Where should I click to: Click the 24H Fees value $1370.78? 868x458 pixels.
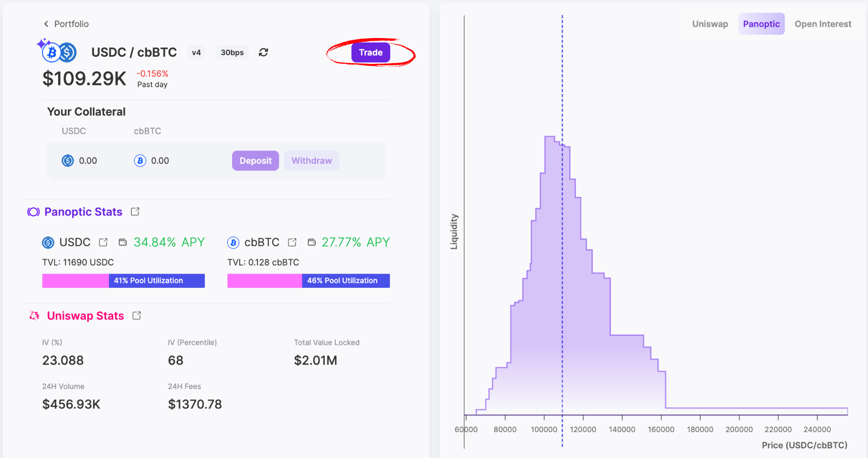[x=195, y=404]
